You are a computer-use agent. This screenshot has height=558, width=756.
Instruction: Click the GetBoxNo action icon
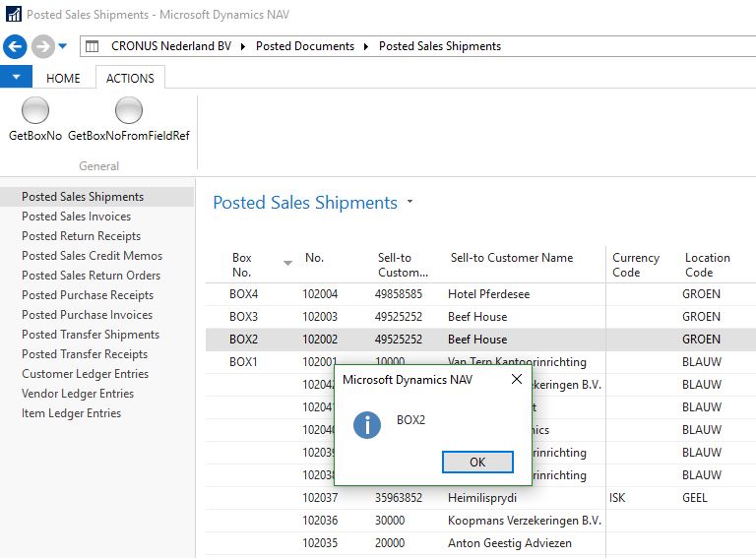click(x=35, y=110)
